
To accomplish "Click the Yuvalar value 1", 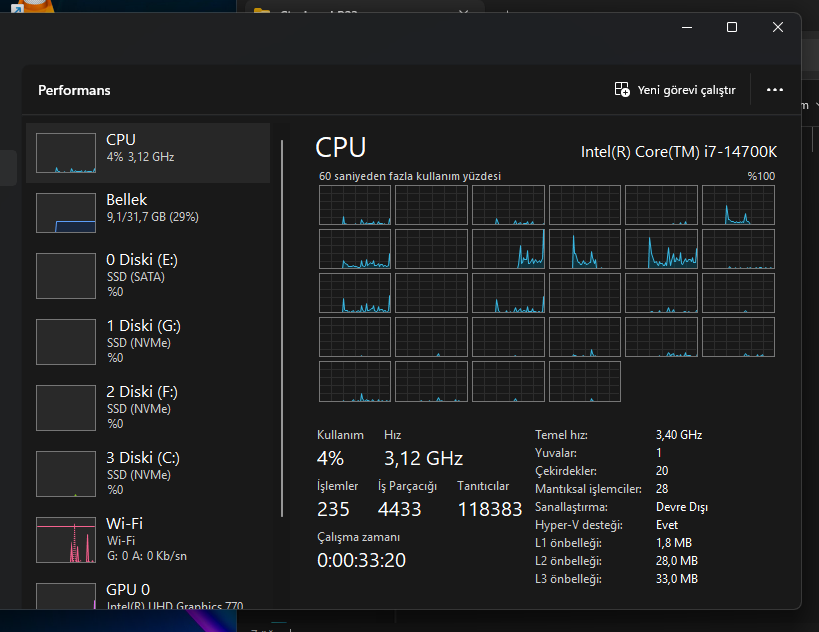I will (659, 452).
